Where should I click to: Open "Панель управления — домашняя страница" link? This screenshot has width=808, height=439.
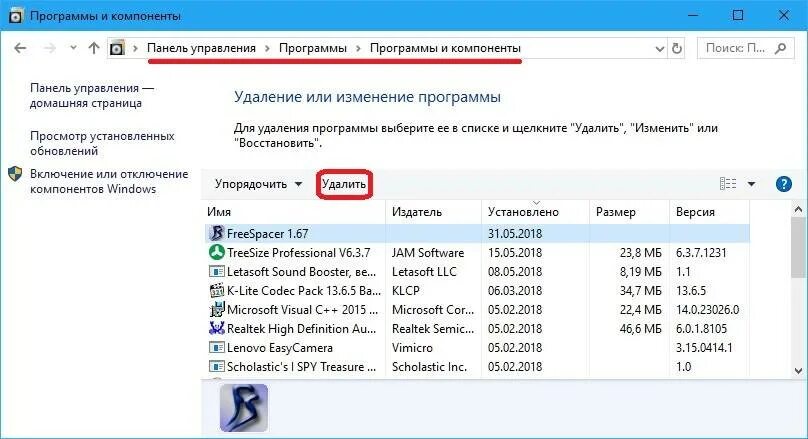pyautogui.click(x=92, y=95)
